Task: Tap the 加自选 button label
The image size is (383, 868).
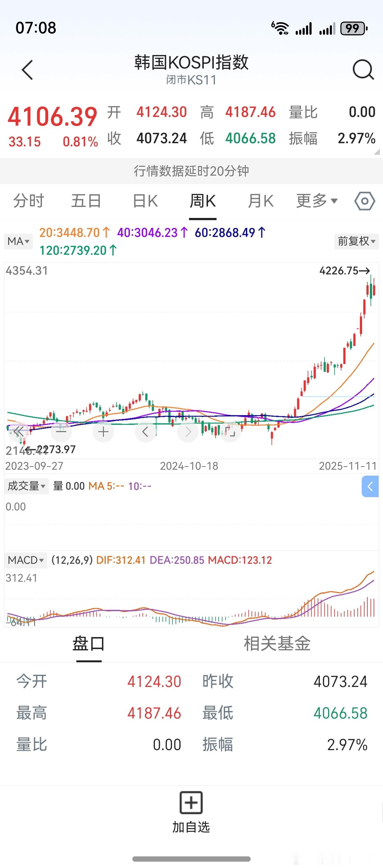Action: (191, 827)
